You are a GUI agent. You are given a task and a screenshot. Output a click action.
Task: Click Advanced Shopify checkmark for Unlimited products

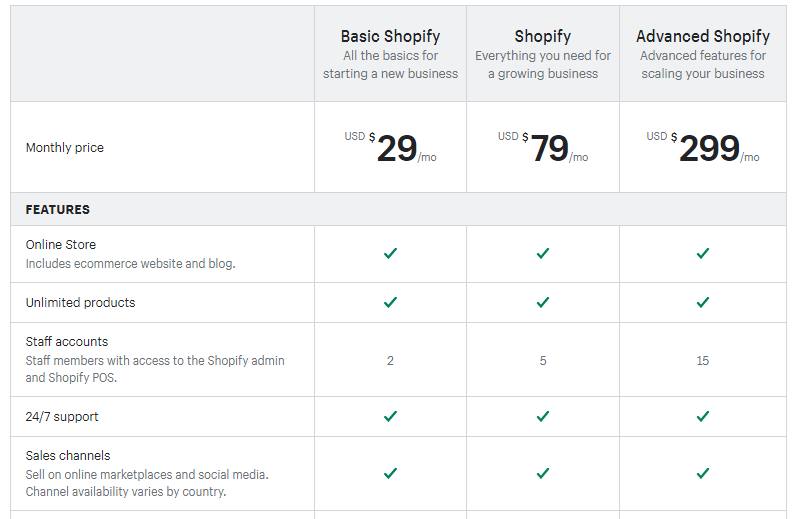pos(703,302)
